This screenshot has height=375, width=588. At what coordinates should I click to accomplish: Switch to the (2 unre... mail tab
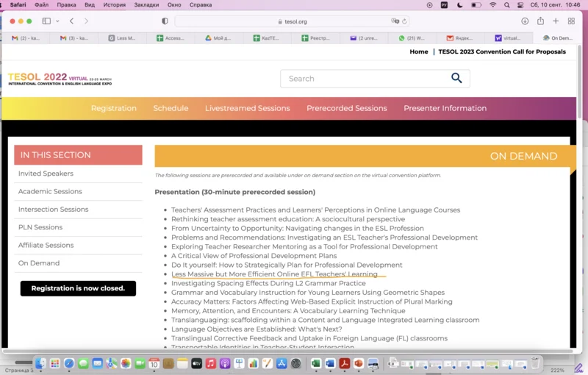[x=364, y=38]
